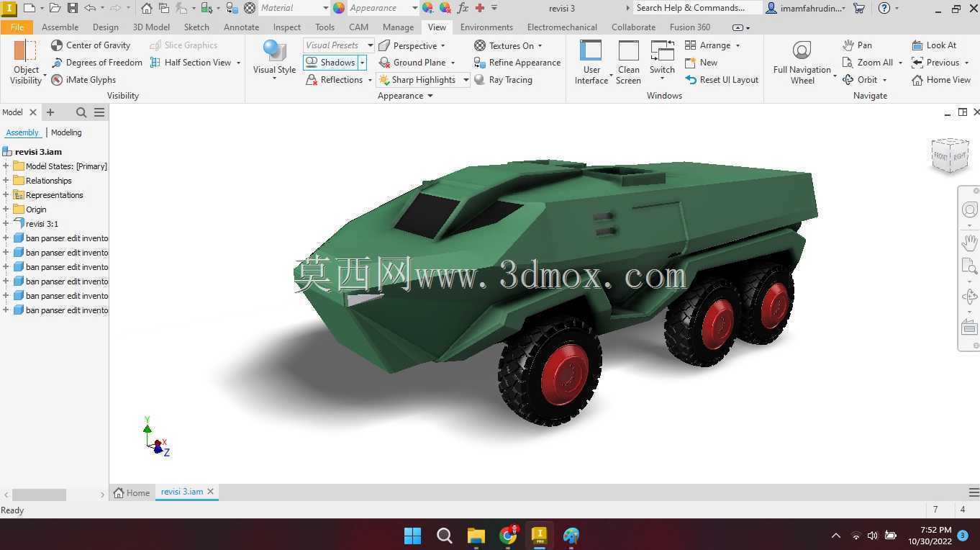Expand the Origin folder
Viewport: 980px width, 550px height.
point(6,209)
